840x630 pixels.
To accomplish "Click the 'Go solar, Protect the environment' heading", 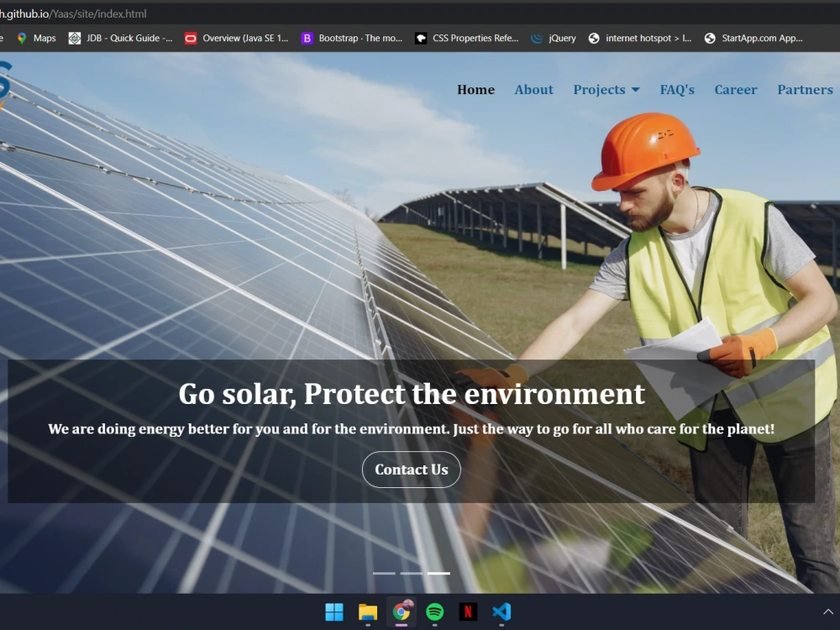I will click(412, 394).
